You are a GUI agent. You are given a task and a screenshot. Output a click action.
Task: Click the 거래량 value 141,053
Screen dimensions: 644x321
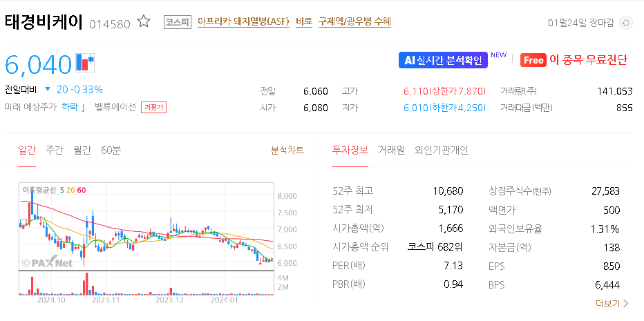click(x=615, y=90)
